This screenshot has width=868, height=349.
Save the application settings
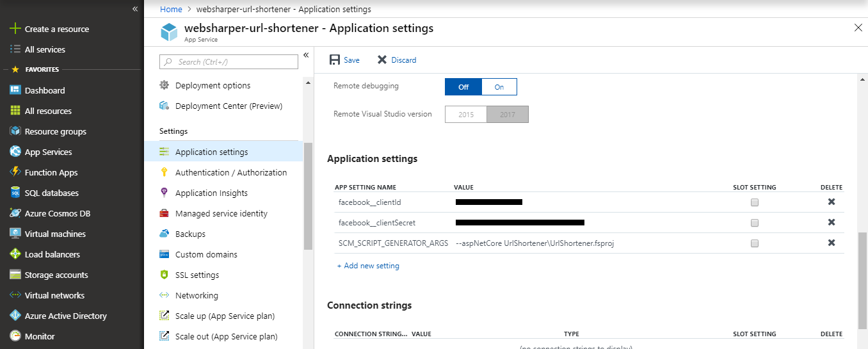pos(344,60)
